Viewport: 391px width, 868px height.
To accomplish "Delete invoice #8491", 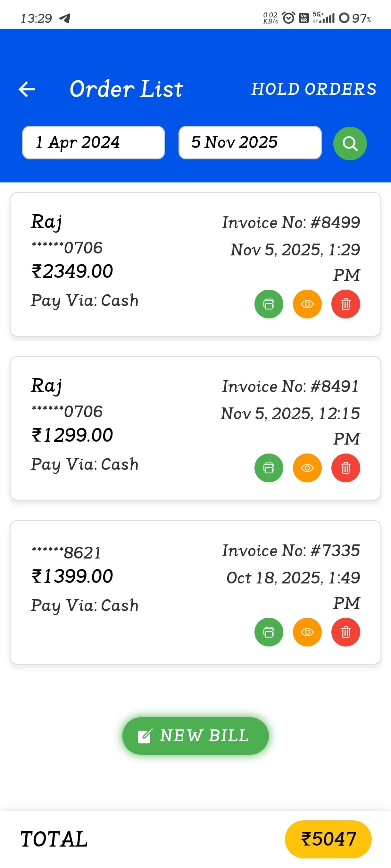I will pos(345,468).
